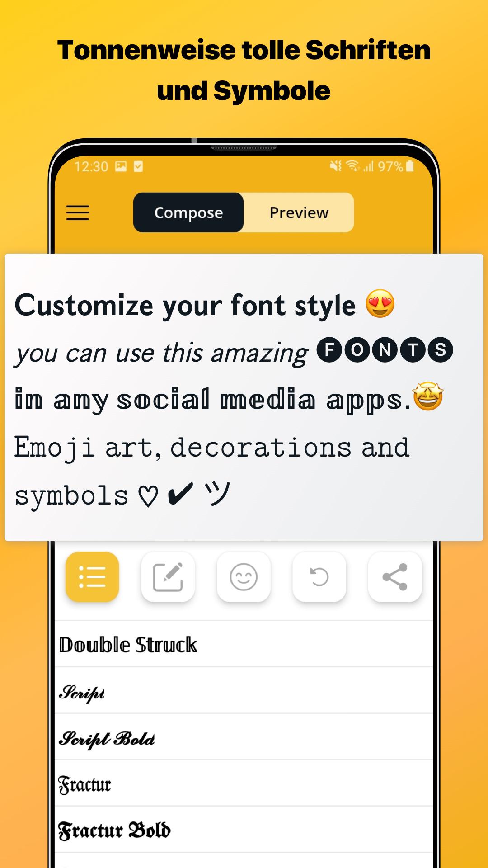Click the bold checkmark symbol in text
The height and width of the screenshot is (868, 488).
point(180,494)
